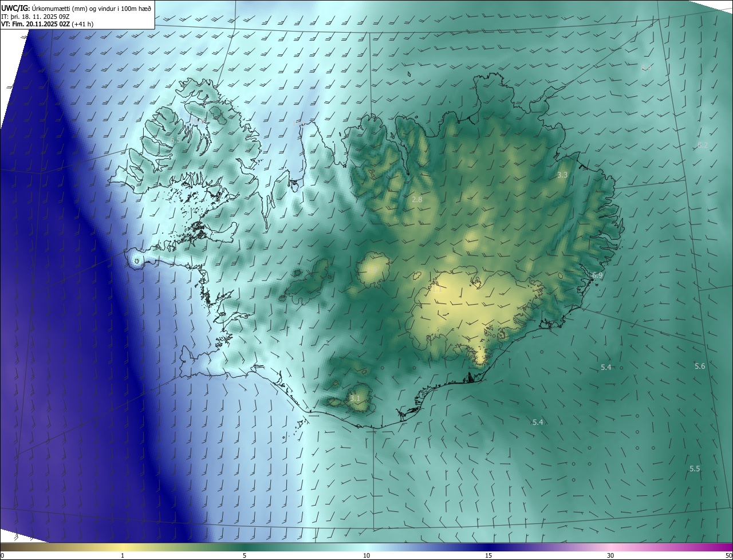This screenshot has height=560, width=733.
Task: Click the 2.8 value label on the map
Action: [x=417, y=200]
